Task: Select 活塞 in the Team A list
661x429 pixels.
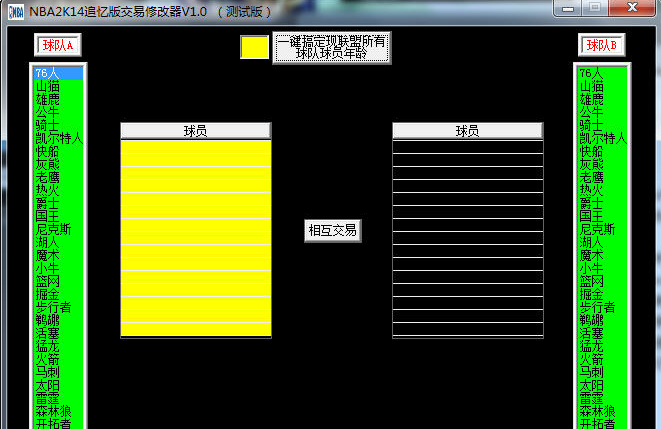Action: click(59, 333)
